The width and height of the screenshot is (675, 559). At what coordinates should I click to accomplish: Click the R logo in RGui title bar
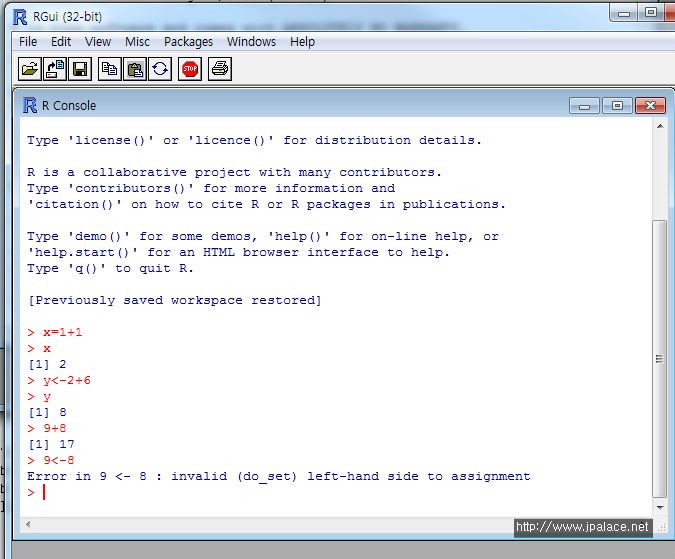(20, 17)
